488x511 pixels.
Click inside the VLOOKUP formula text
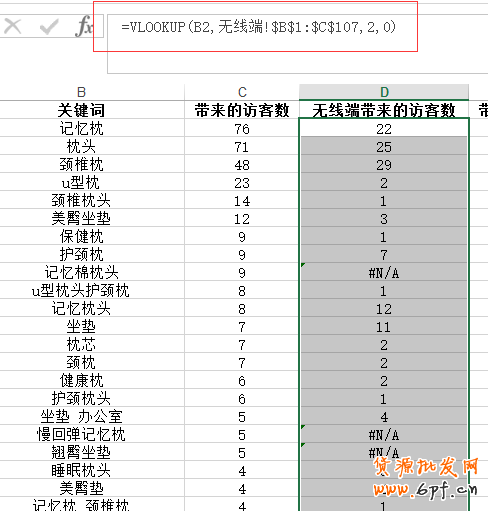[259, 27]
